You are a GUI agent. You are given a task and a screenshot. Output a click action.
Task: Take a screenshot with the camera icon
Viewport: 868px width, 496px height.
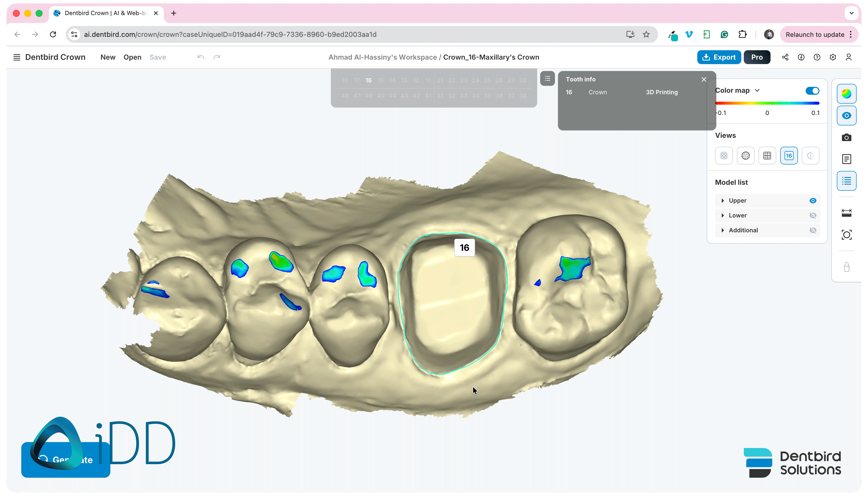click(x=846, y=138)
